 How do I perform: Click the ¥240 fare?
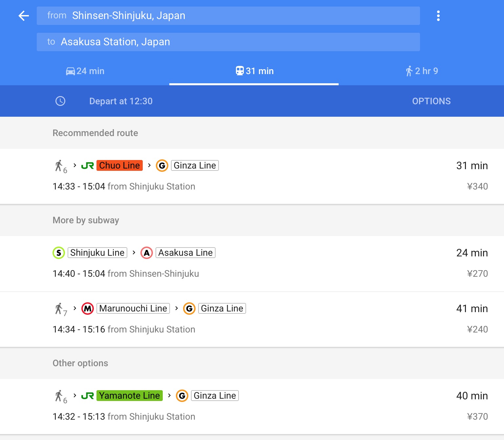(x=477, y=330)
